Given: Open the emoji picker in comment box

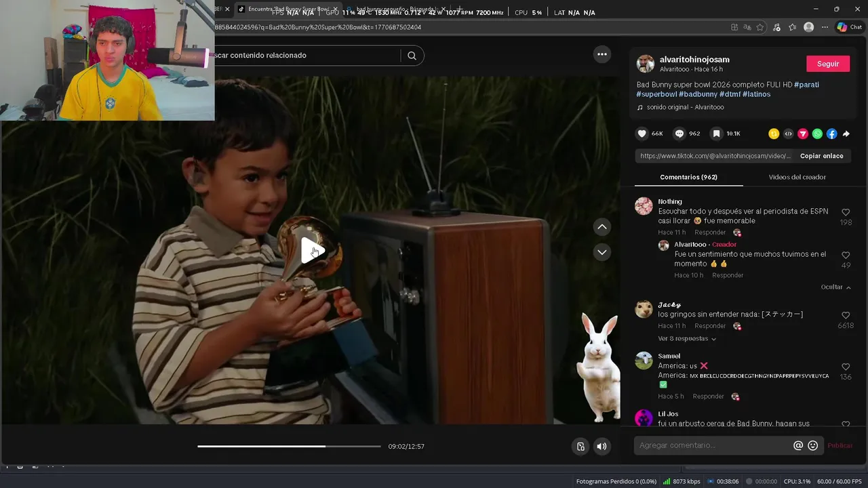Looking at the screenshot, I should (x=813, y=445).
